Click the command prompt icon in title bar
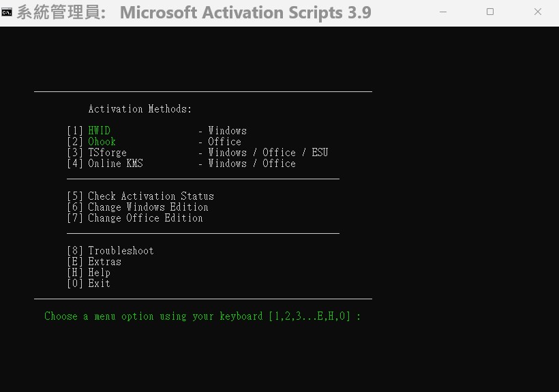The width and height of the screenshot is (559, 392). coord(7,12)
